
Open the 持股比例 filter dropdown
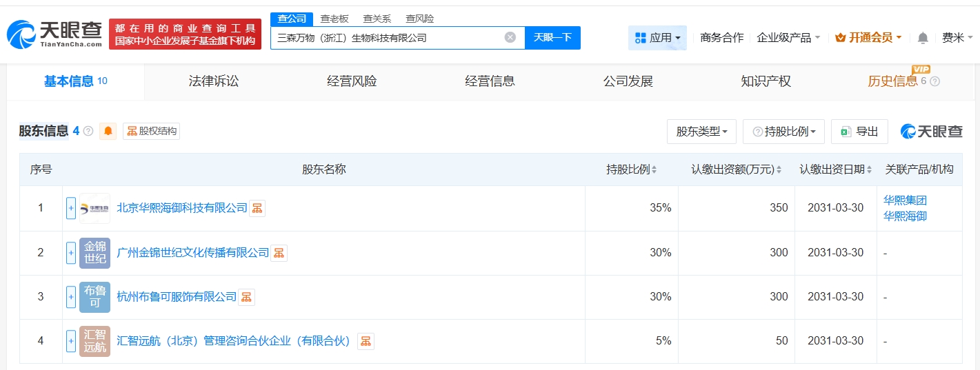pyautogui.click(x=783, y=132)
